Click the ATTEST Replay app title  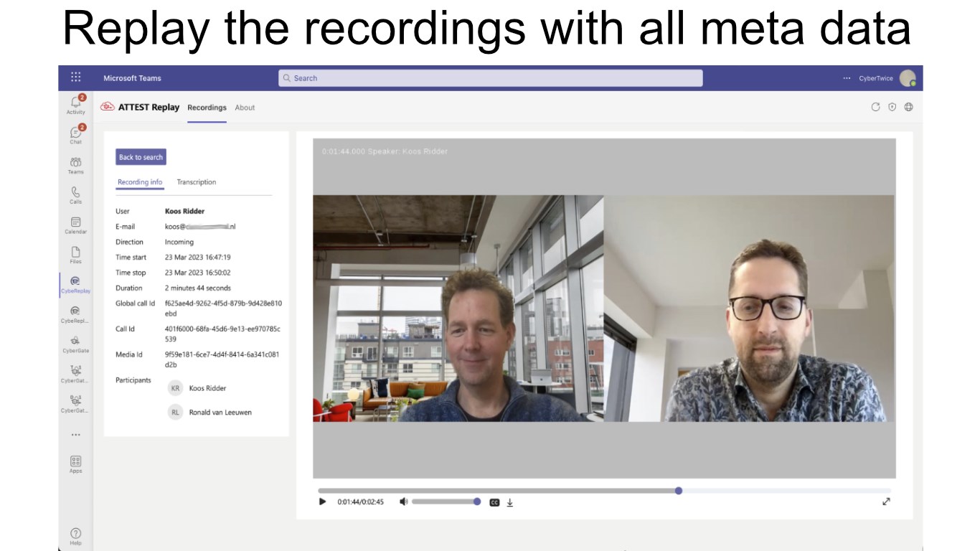pos(149,107)
